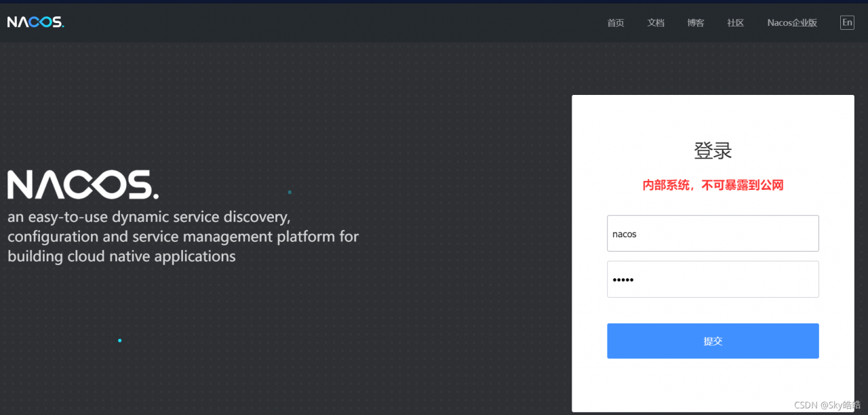Click the large NACOS logo on the banner
Image resolution: width=868 pixels, height=415 pixels.
83,184
